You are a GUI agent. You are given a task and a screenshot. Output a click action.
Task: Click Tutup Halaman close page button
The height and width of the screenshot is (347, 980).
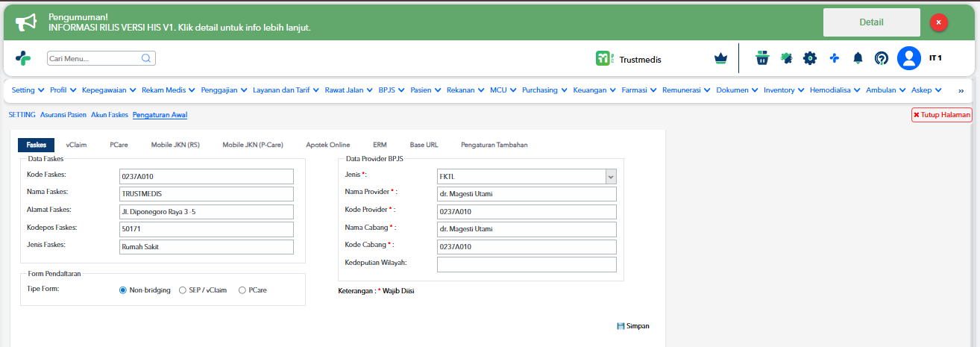point(942,115)
